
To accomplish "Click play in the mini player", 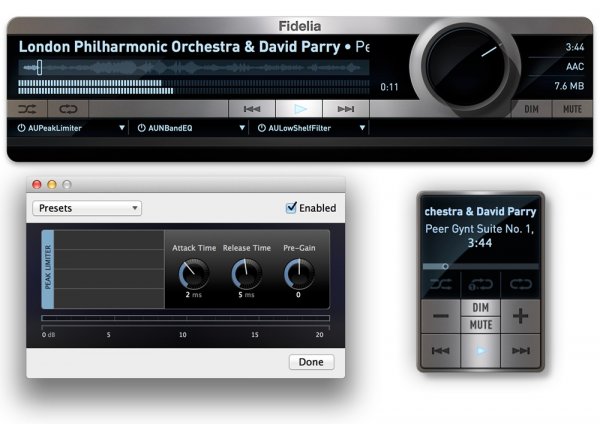I will [x=481, y=351].
